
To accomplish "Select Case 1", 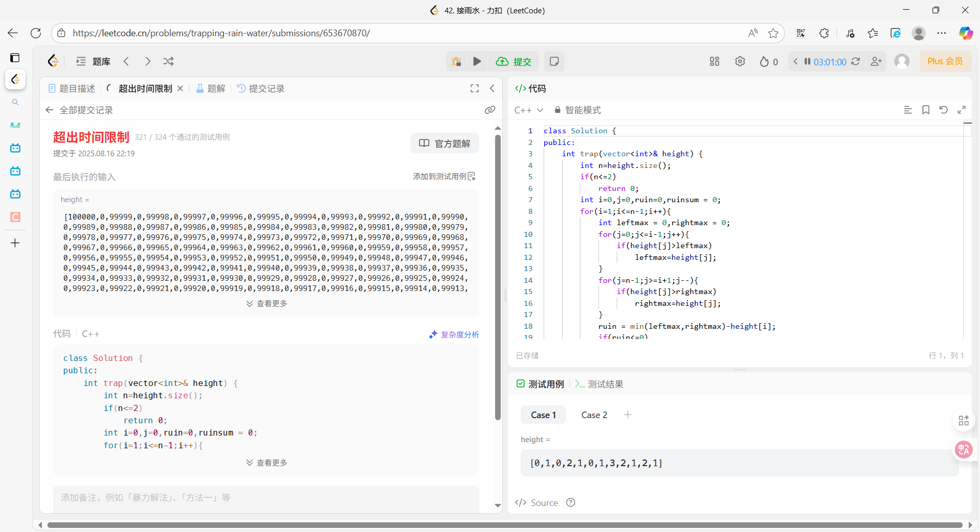I will coord(543,415).
